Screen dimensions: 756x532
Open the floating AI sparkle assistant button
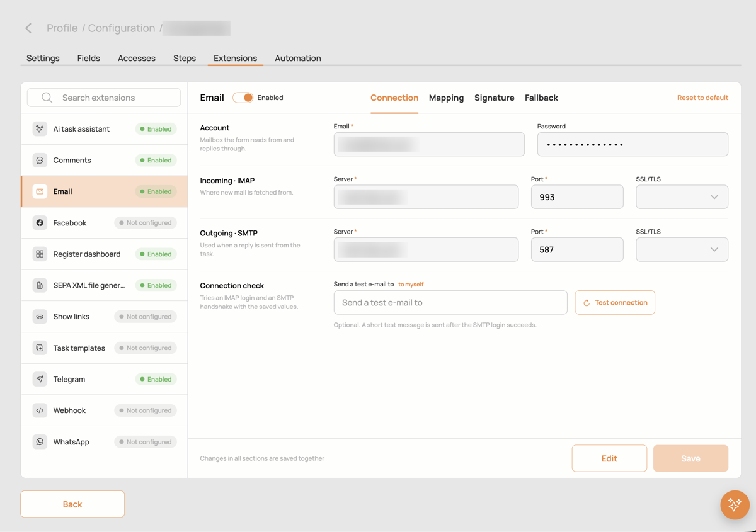tap(735, 504)
